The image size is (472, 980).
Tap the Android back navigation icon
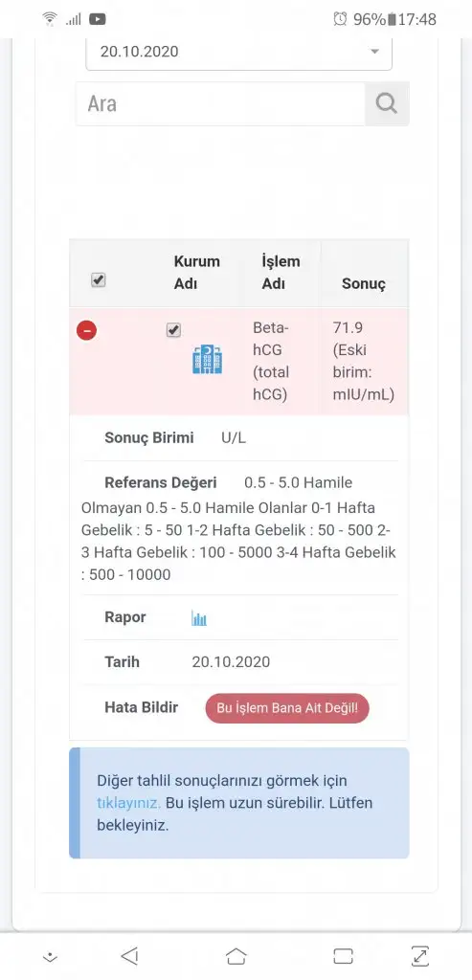click(x=129, y=956)
